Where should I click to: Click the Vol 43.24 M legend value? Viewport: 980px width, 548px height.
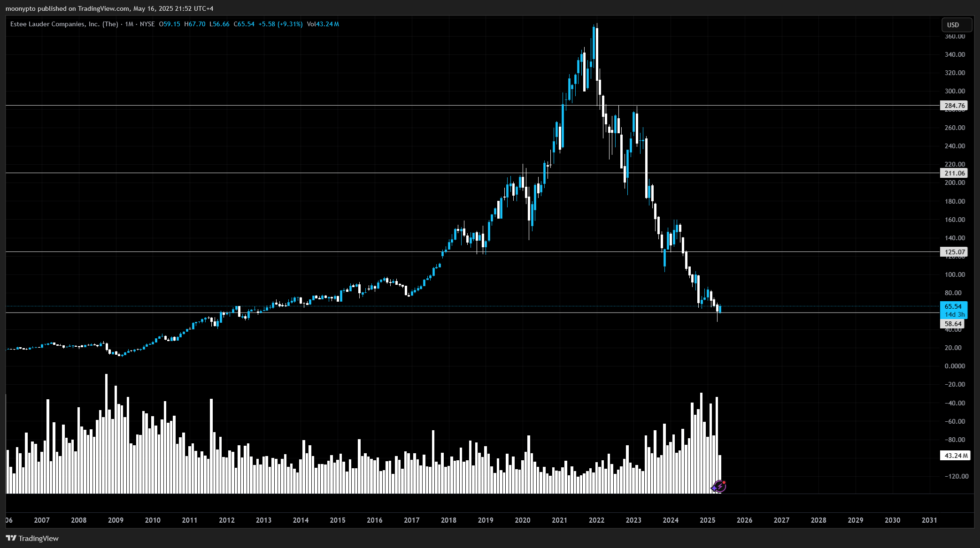click(323, 24)
